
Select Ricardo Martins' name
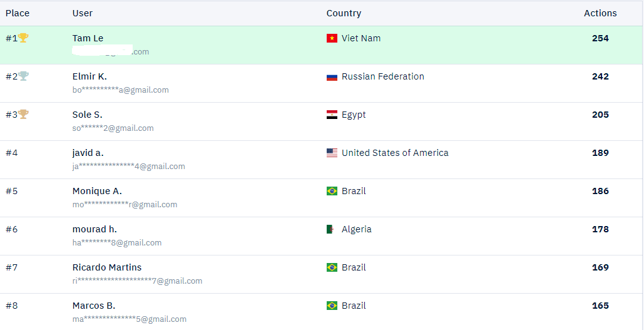[107, 267]
